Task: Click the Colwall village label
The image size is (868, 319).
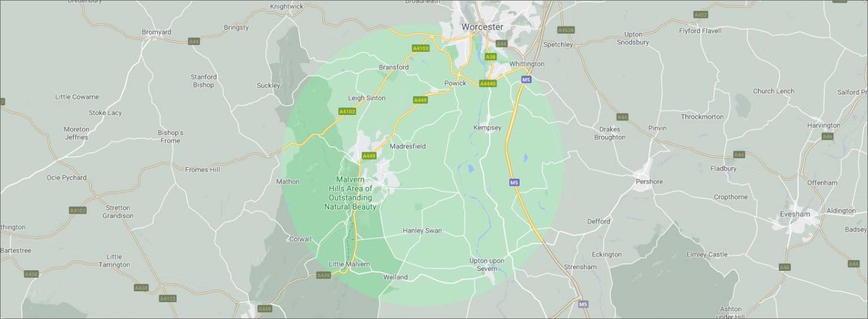Action: pos(301,239)
